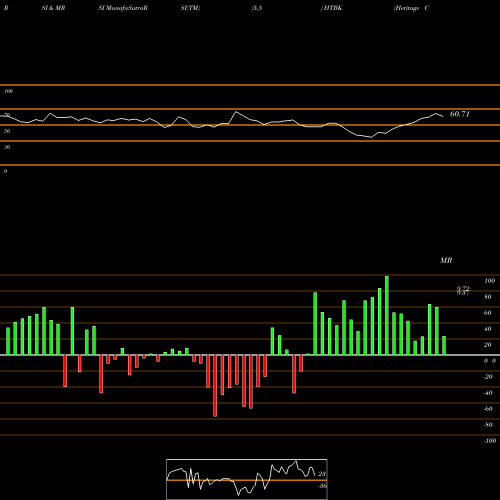The image size is (500, 500).
Task: Click the RSI line peak near chart middle
Action: point(236,112)
